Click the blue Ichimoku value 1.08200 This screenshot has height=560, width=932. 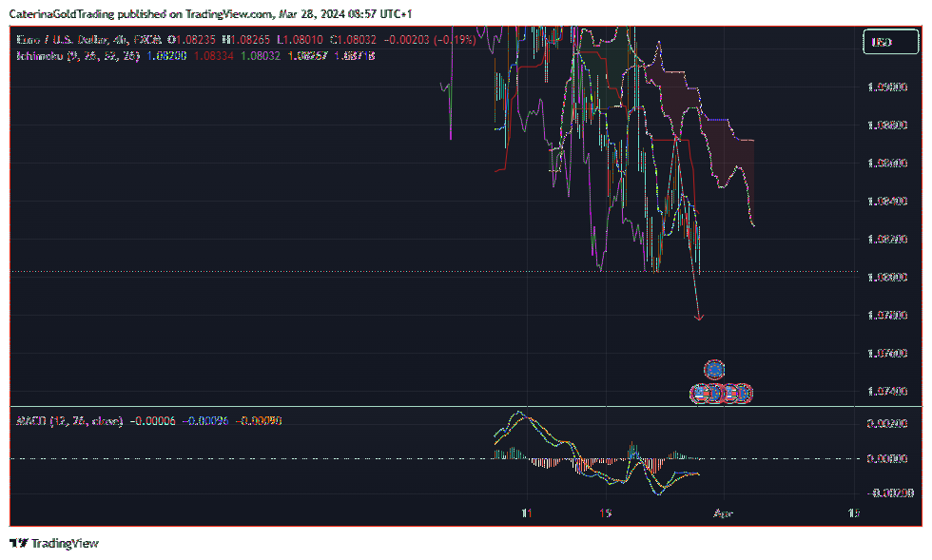coord(167,56)
